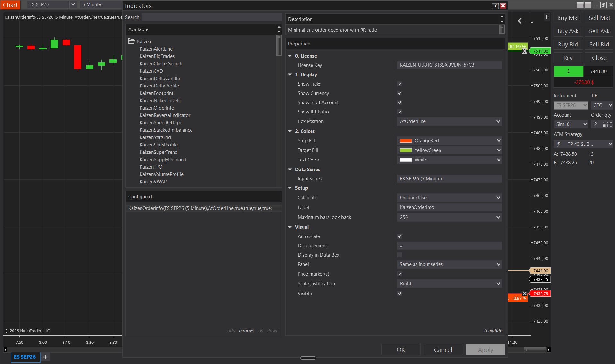
Task: Open the Scale justification dropdown
Action: pos(449,284)
